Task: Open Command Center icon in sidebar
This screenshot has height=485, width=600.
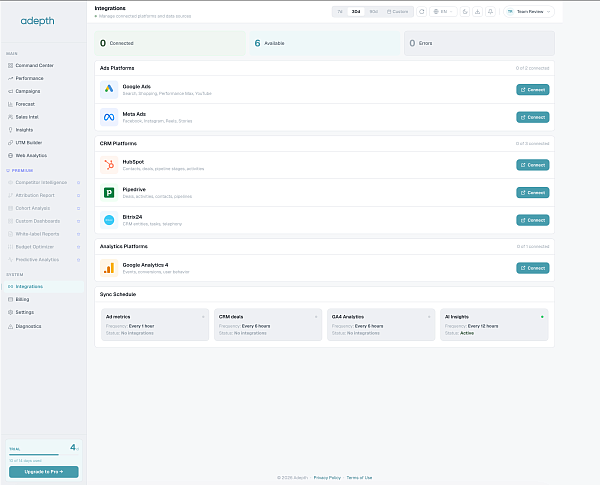Action: pos(10,65)
